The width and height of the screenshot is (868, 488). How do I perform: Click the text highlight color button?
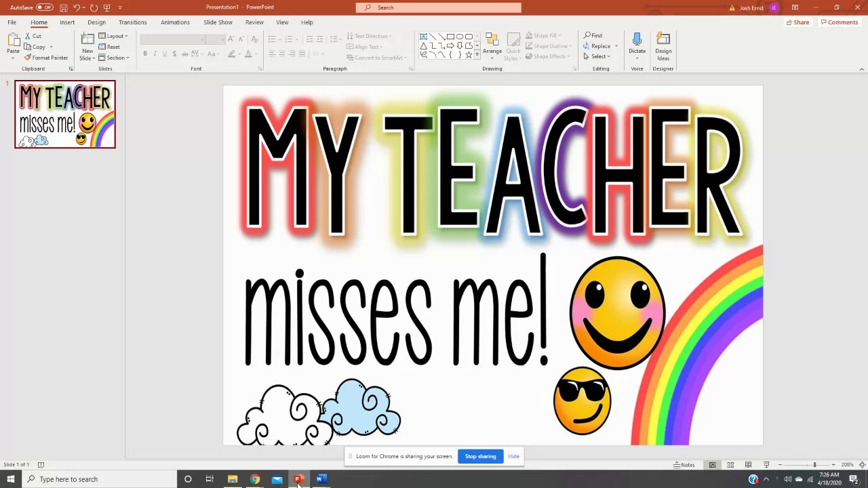tap(231, 54)
